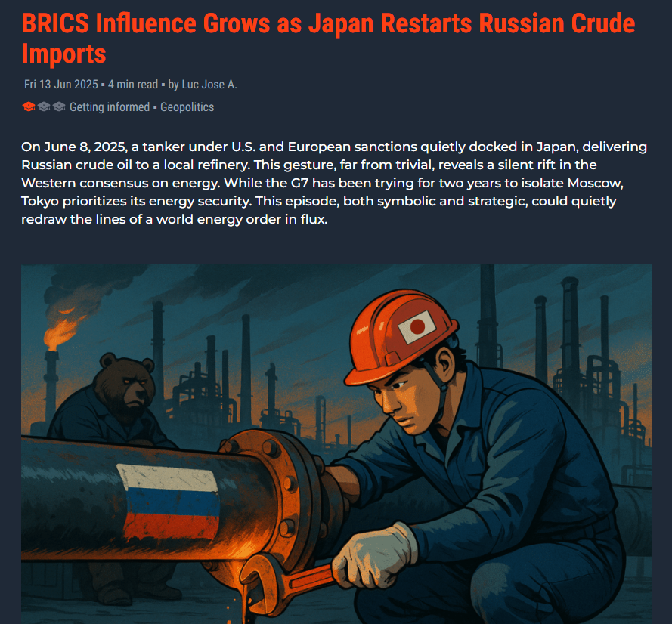
Task: Open the 'Getting informed' category link
Action: (x=110, y=107)
